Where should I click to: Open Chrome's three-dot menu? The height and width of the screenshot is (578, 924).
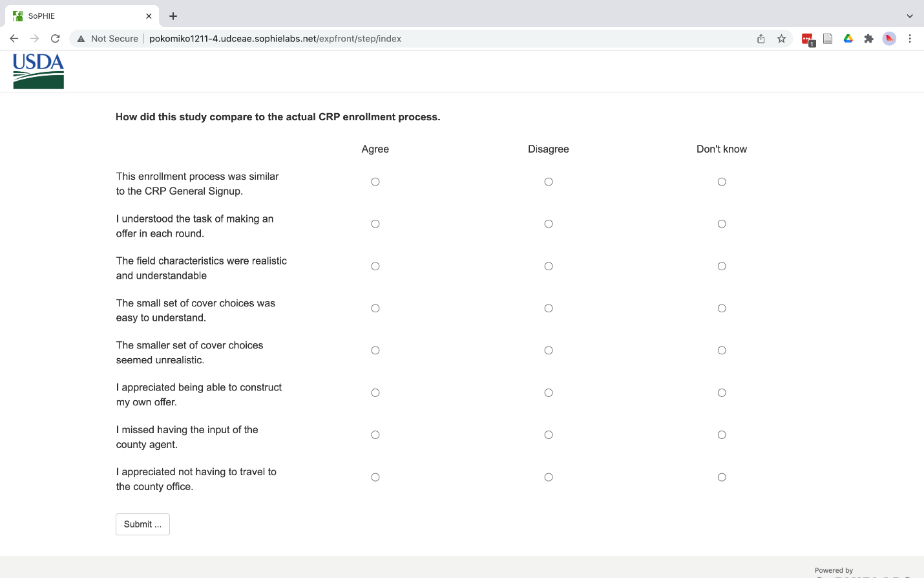pos(909,39)
